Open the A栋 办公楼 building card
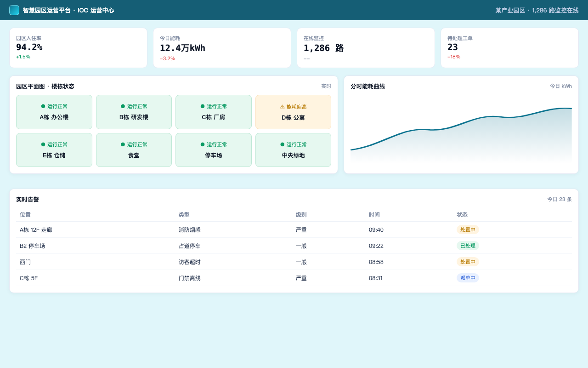The height and width of the screenshot is (368, 588). [x=54, y=112]
